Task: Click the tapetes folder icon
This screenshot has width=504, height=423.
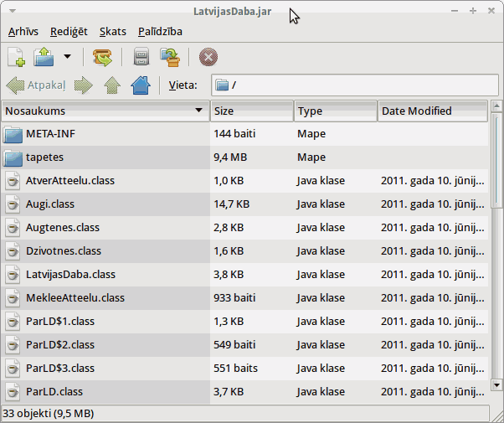Action: pos(13,157)
